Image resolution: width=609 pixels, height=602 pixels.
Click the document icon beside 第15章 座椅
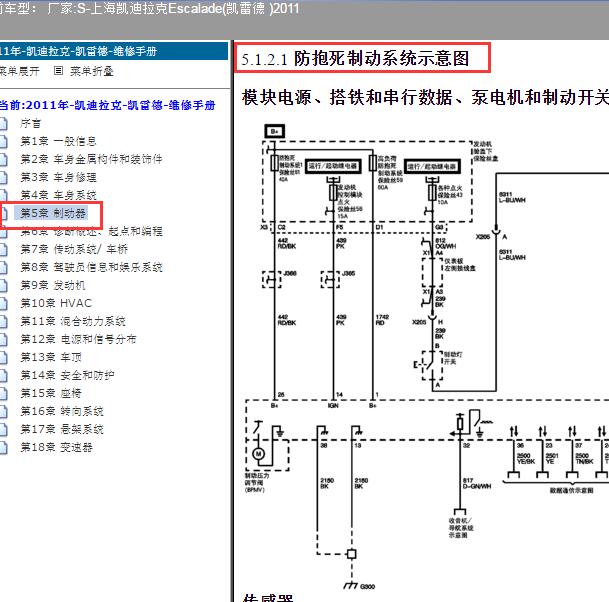[x=3, y=393]
